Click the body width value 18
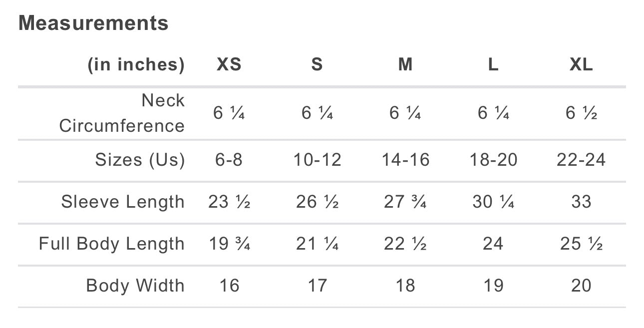The image size is (644, 328). point(405,286)
